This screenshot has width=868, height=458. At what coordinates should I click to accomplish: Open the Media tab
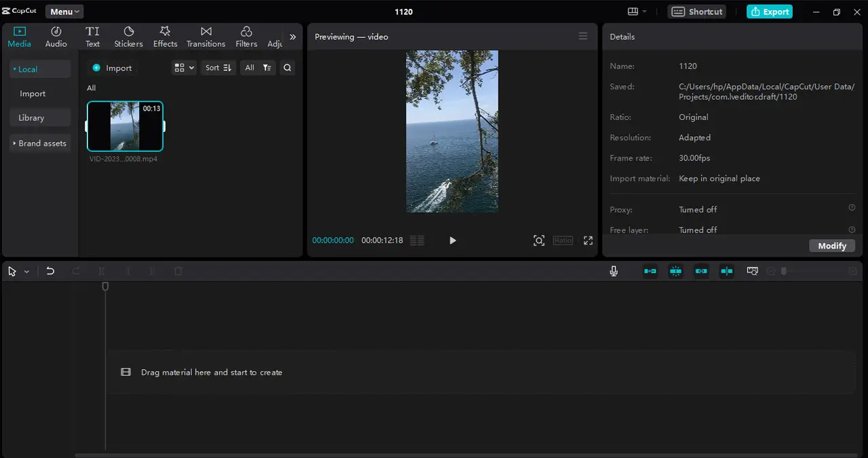pos(19,37)
